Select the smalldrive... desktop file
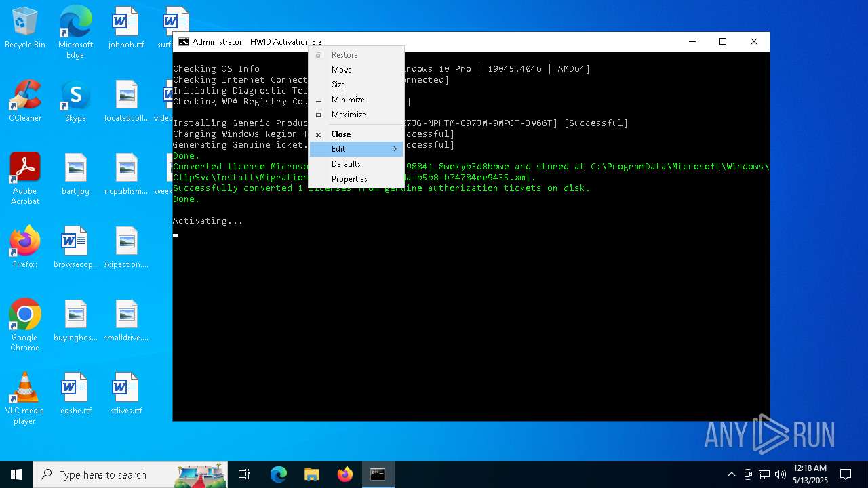868x488 pixels. click(x=127, y=321)
